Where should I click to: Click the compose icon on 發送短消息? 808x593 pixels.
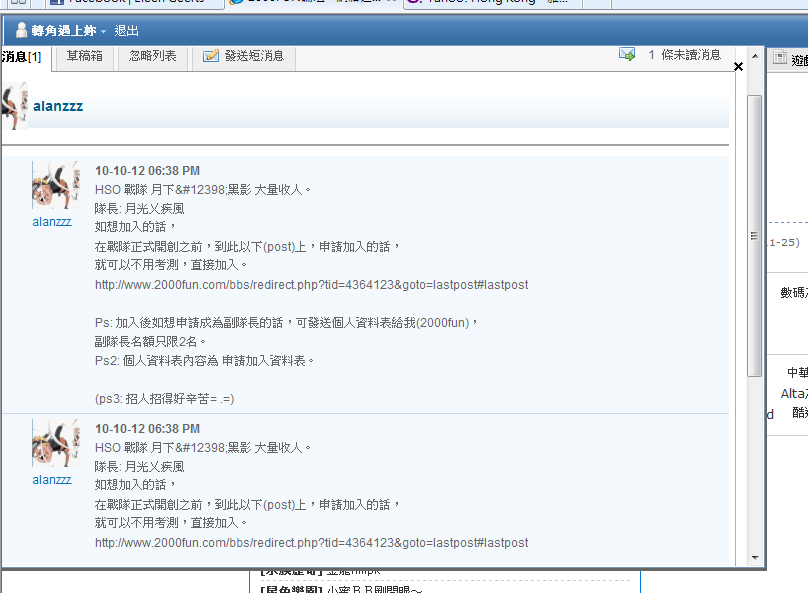tap(211, 56)
